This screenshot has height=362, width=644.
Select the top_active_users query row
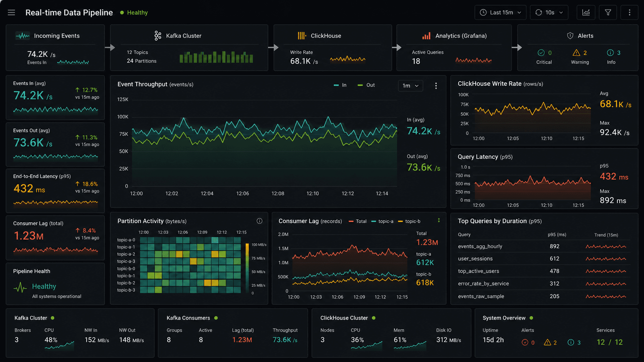click(543, 271)
